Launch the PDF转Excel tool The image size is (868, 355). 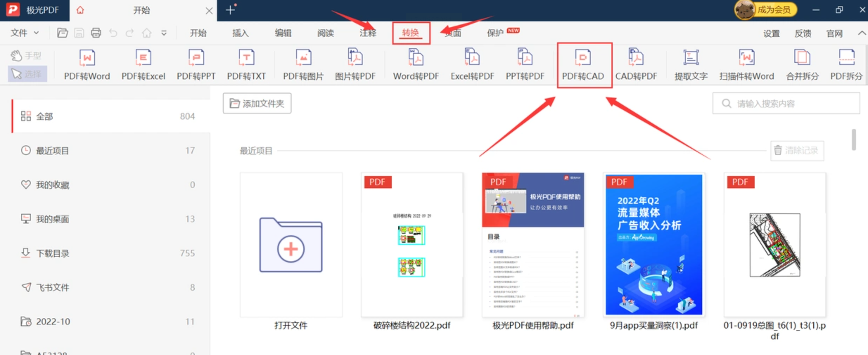point(143,65)
